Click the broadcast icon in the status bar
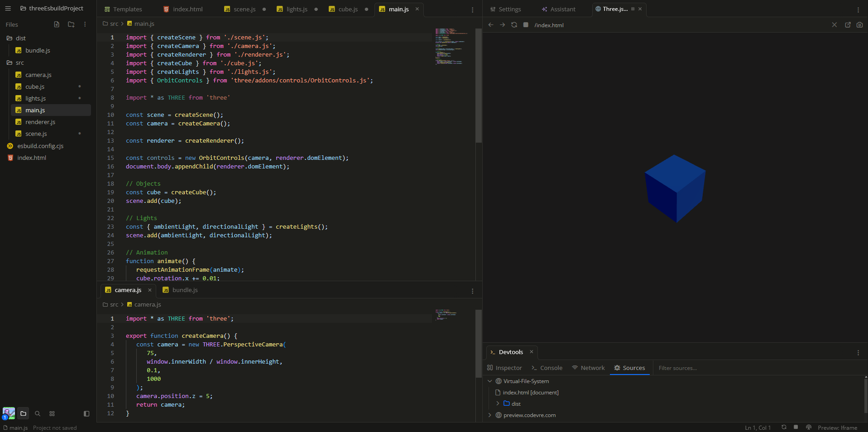This screenshot has height=432, width=868. (x=808, y=427)
